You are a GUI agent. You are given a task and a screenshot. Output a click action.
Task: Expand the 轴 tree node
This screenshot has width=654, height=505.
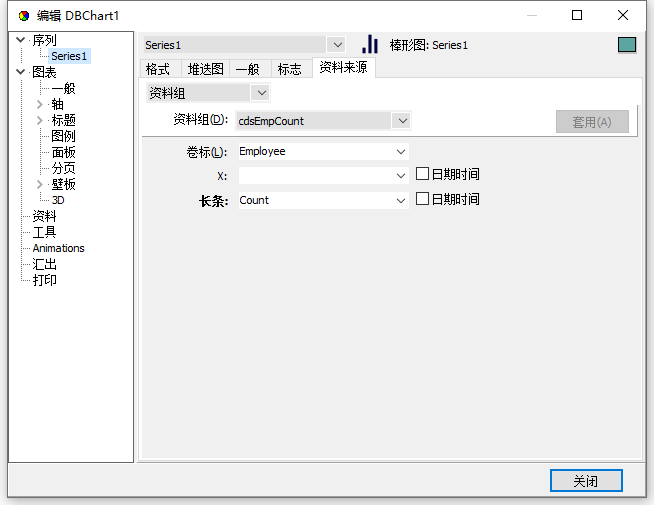pos(40,104)
